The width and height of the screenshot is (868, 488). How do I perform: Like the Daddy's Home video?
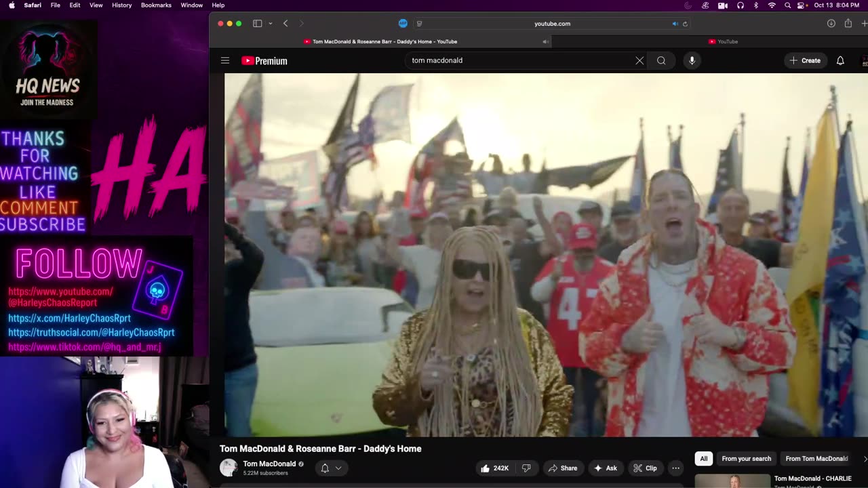494,468
